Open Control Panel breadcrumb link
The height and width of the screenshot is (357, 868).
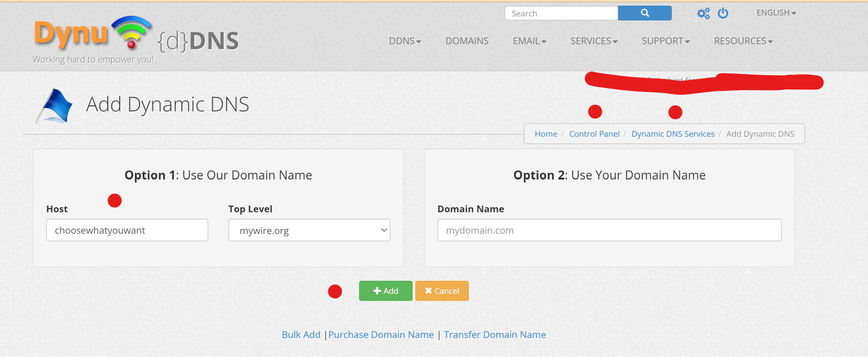pyautogui.click(x=594, y=134)
